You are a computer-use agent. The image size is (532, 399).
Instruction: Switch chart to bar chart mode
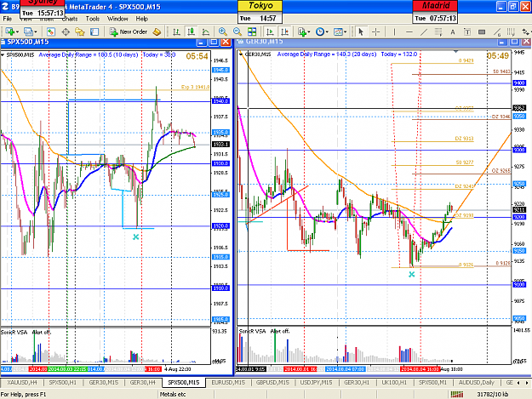click(176, 31)
